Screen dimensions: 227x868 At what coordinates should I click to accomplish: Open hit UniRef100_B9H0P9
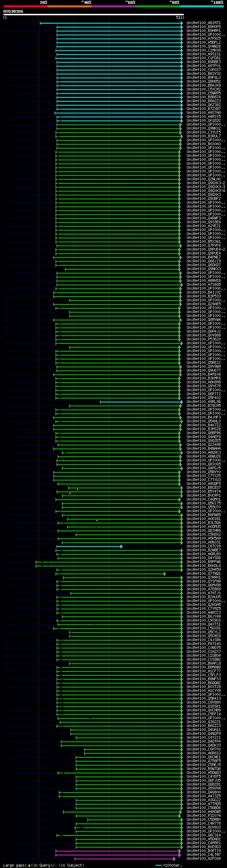[204, 27]
